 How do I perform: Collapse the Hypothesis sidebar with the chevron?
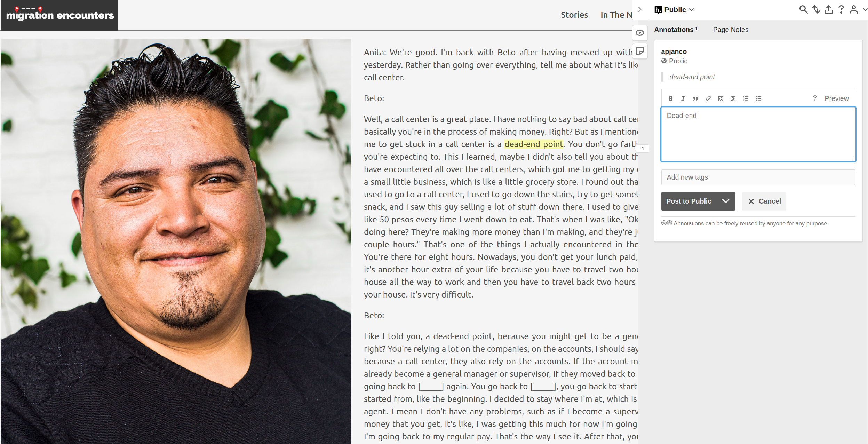click(x=639, y=9)
